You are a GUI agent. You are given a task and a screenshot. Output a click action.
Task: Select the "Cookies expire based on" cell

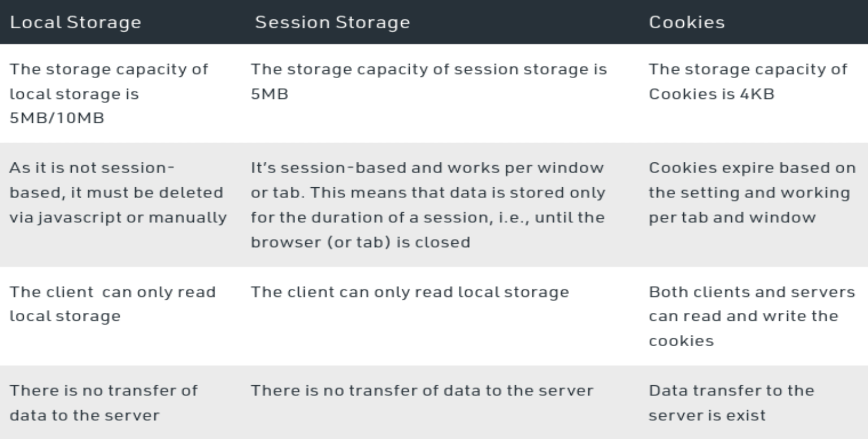pos(749,193)
